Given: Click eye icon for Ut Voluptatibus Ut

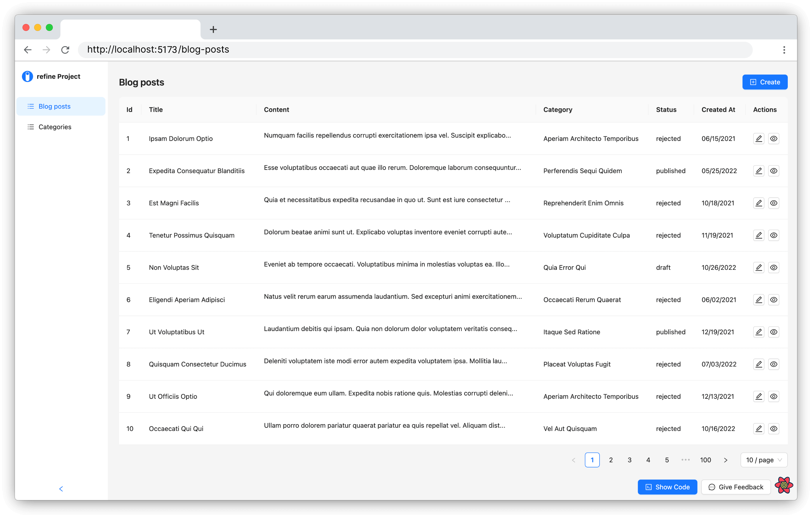Looking at the screenshot, I should [773, 332].
